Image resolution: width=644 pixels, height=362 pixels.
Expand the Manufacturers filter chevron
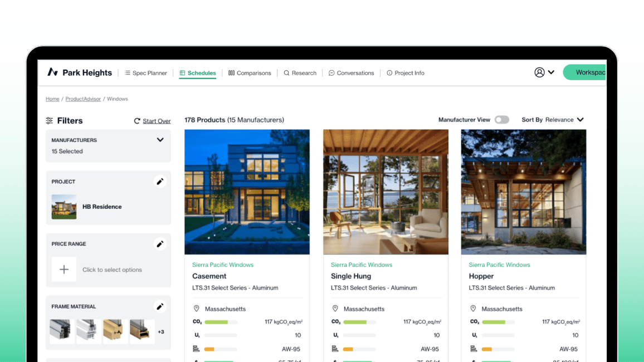(x=160, y=140)
